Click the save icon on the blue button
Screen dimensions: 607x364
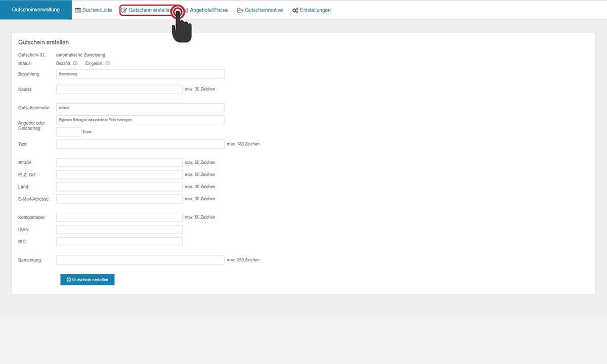pyautogui.click(x=69, y=280)
